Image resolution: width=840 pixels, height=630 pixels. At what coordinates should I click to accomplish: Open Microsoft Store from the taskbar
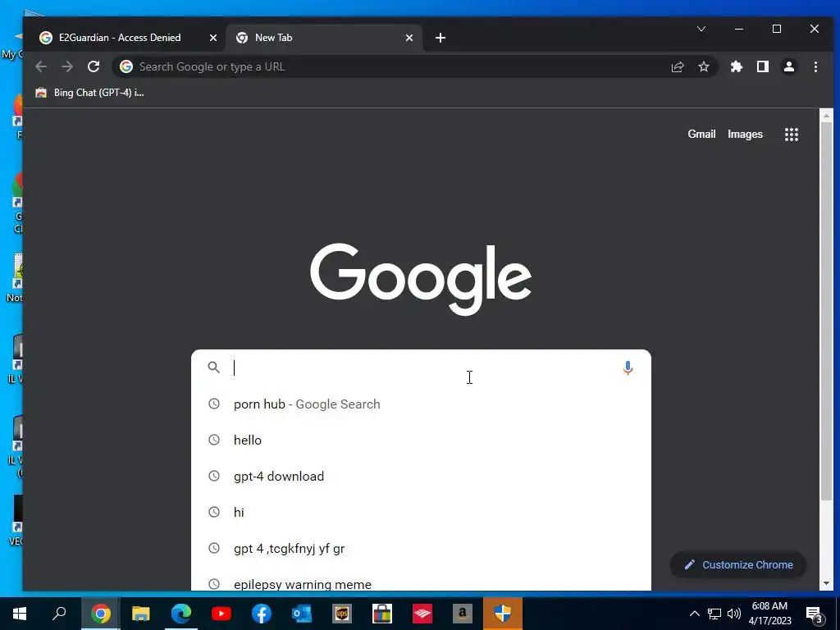(x=382, y=614)
